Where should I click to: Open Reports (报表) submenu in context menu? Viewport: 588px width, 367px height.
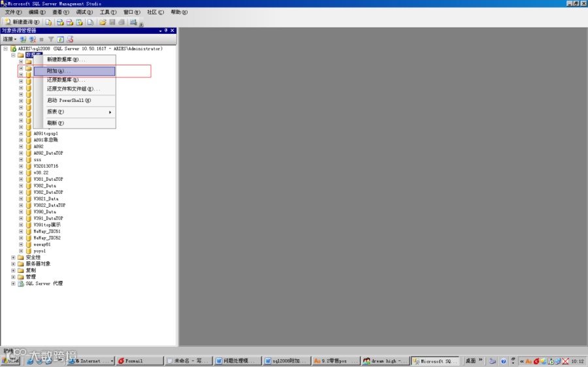click(x=74, y=112)
